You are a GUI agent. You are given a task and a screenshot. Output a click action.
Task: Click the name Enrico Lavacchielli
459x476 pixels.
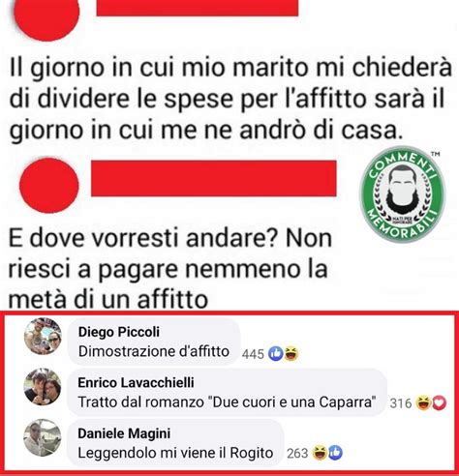(x=136, y=382)
